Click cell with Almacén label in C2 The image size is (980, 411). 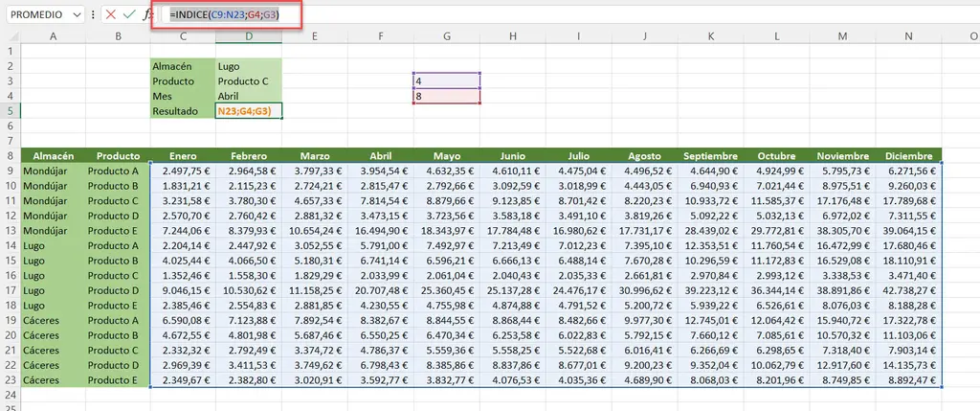click(x=183, y=66)
